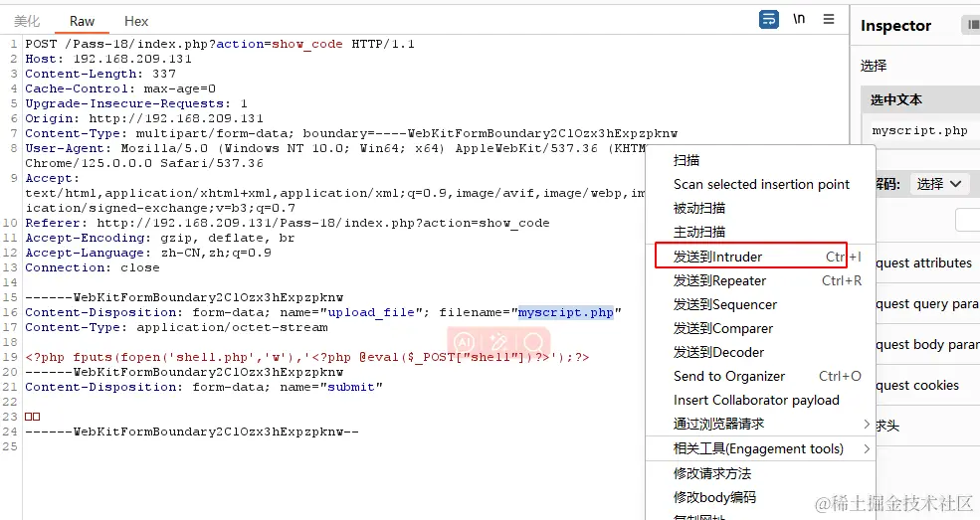
Task: Select 修改请求方法 menu entry
Action: click(x=761, y=473)
